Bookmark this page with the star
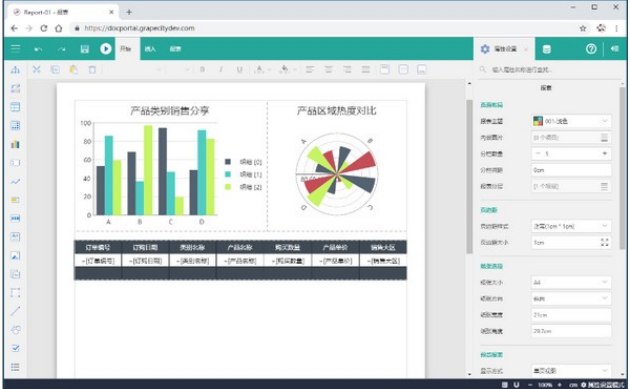Screen dimensions: 630x389 [583, 28]
